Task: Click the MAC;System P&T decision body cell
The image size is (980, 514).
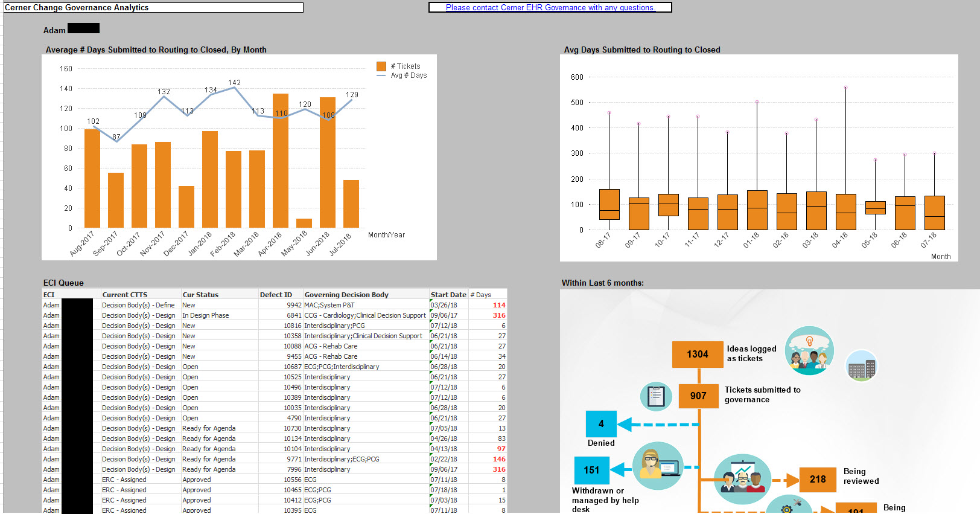Action: click(x=366, y=305)
